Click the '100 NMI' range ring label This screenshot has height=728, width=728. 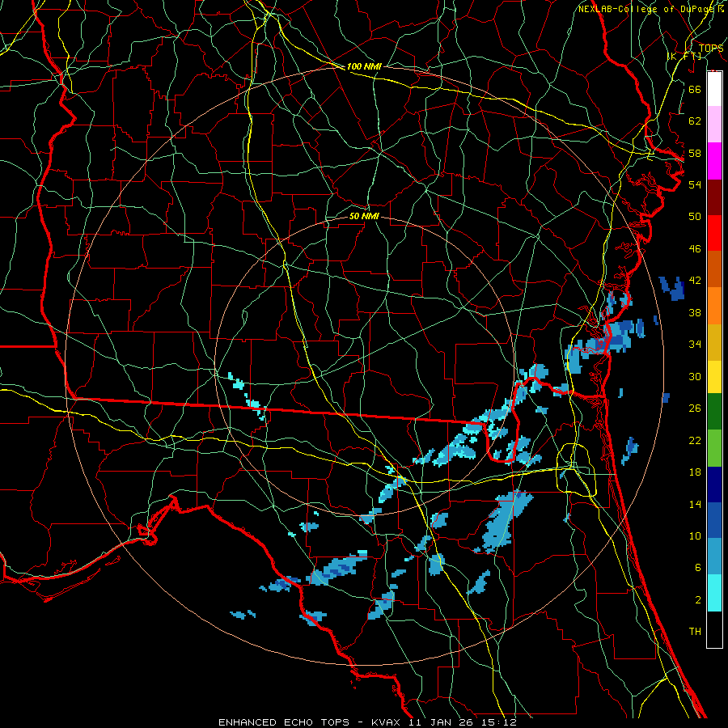click(364, 66)
